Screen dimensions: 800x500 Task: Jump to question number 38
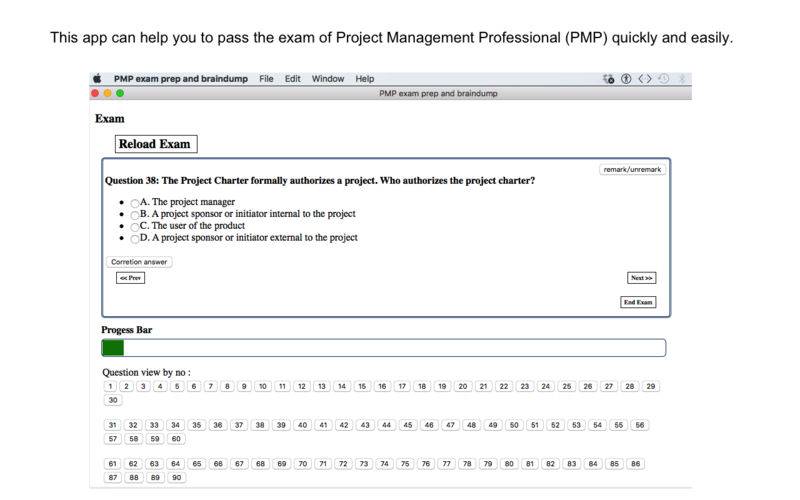260,425
